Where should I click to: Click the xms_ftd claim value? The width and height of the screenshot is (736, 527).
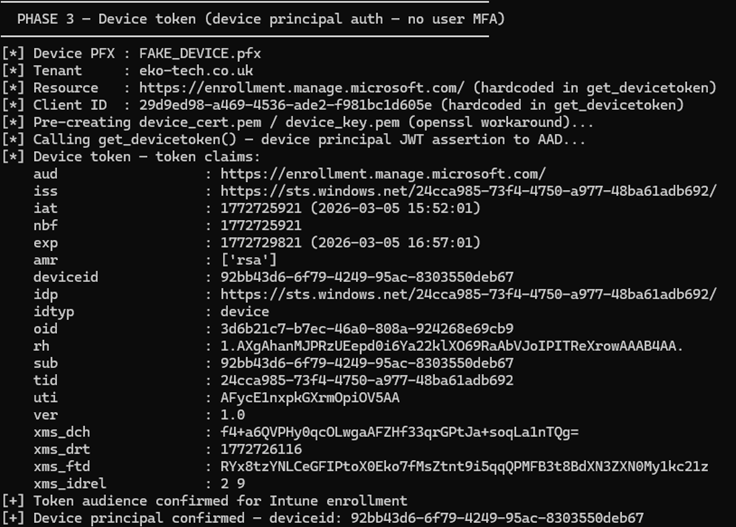pyautogui.click(x=464, y=466)
